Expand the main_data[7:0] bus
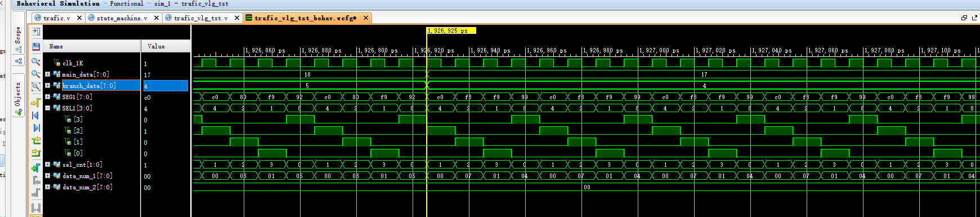Viewport: 980px width, 217px height. (48, 74)
